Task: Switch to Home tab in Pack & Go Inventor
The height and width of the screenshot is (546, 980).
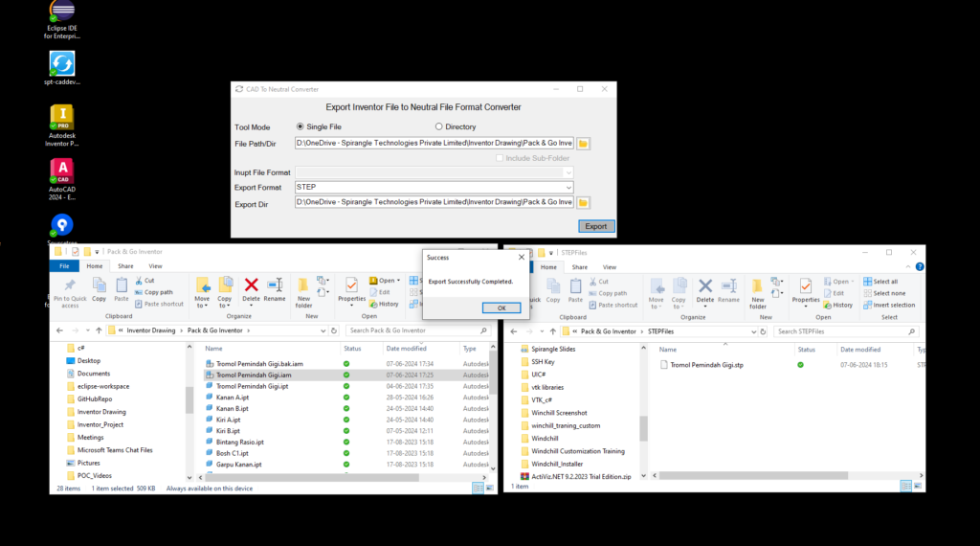Action: (95, 266)
